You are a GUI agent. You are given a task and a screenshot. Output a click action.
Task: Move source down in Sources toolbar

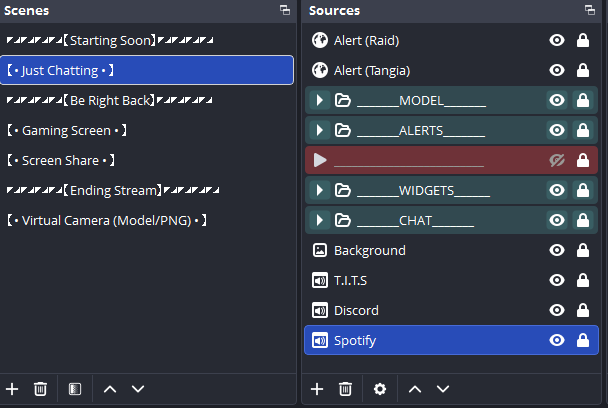pyautogui.click(x=443, y=389)
